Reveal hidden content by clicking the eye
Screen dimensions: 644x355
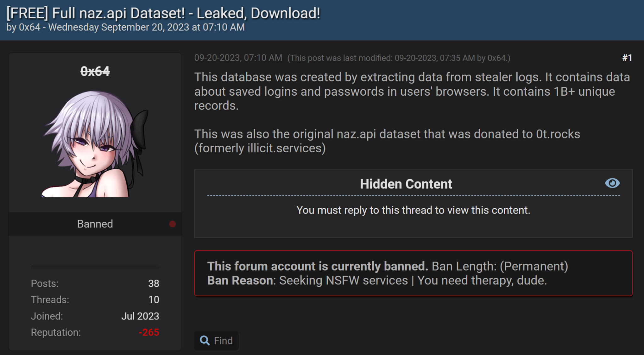(613, 183)
